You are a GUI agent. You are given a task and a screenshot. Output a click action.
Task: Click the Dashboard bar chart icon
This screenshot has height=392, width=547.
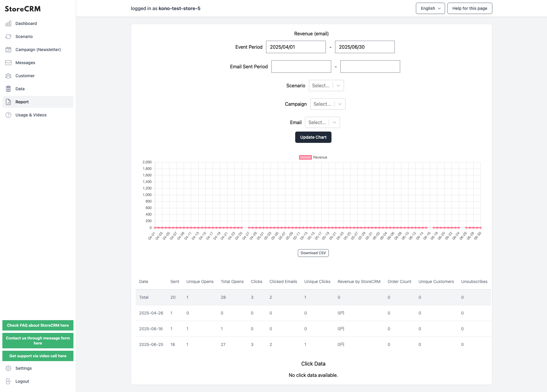tap(8, 23)
